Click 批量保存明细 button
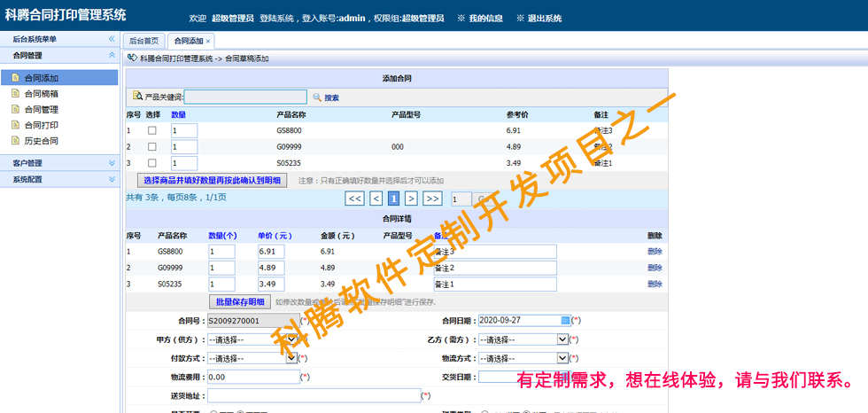Viewport: 868px width, 413px height. pos(240,301)
